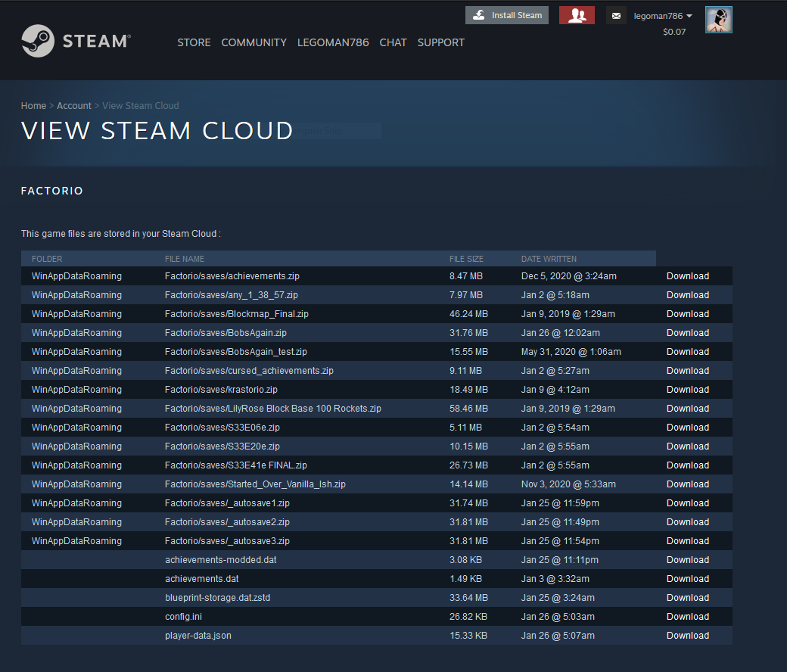This screenshot has height=672, width=787.
Task: Download the achievements.zip save file
Action: pos(687,276)
